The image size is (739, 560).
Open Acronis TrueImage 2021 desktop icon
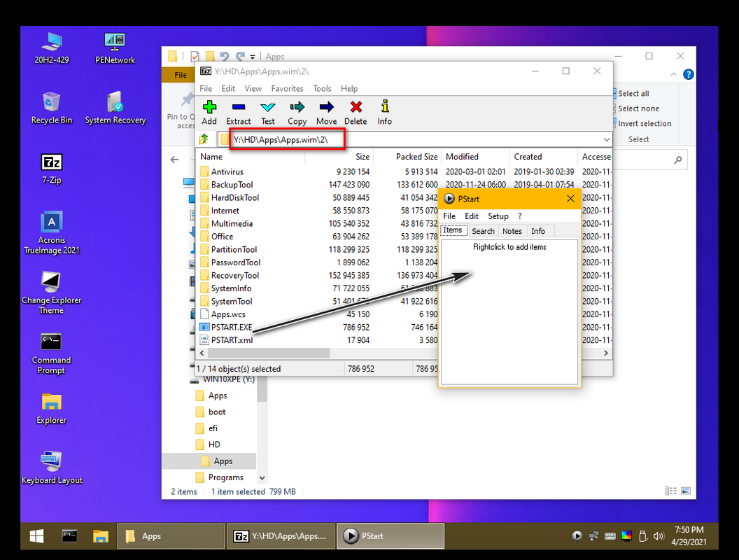pos(51,233)
